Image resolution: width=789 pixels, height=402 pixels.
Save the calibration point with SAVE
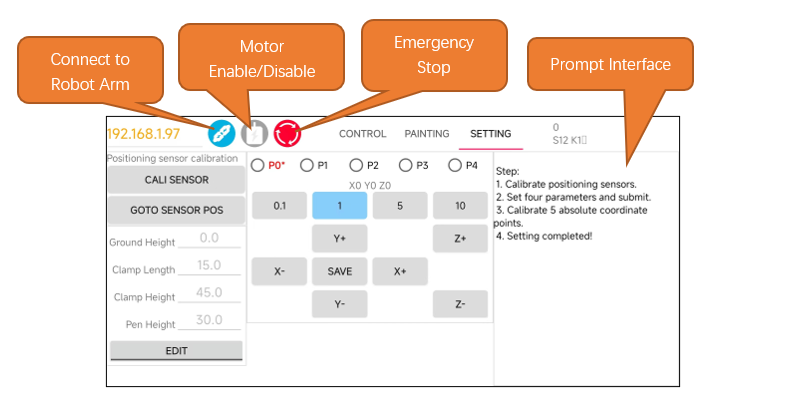pos(340,271)
